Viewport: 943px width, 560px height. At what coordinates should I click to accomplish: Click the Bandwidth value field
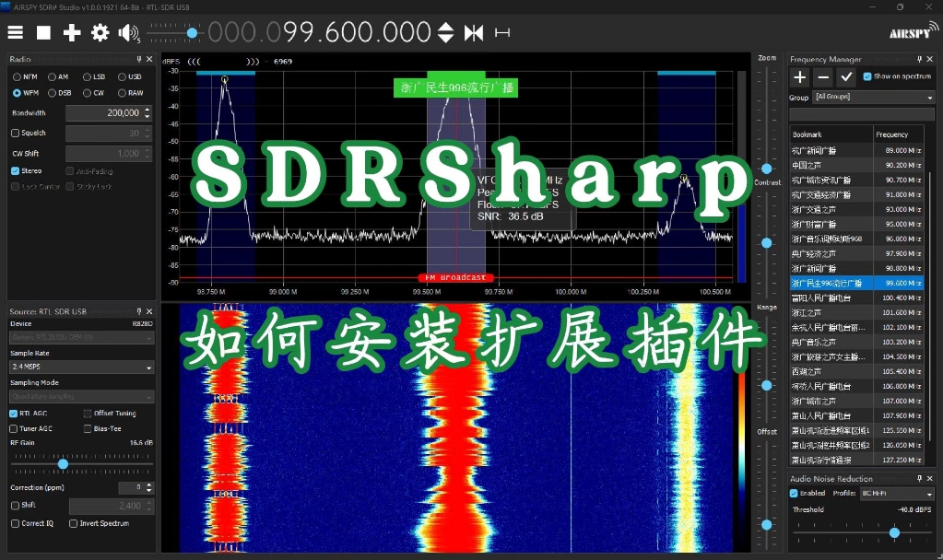coord(103,113)
